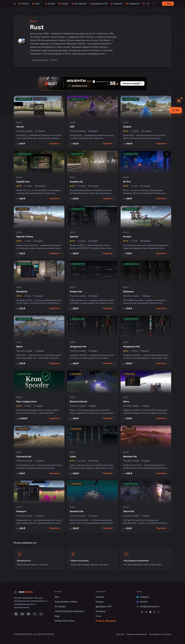Open Правовая информация footer link

(137, 634)
